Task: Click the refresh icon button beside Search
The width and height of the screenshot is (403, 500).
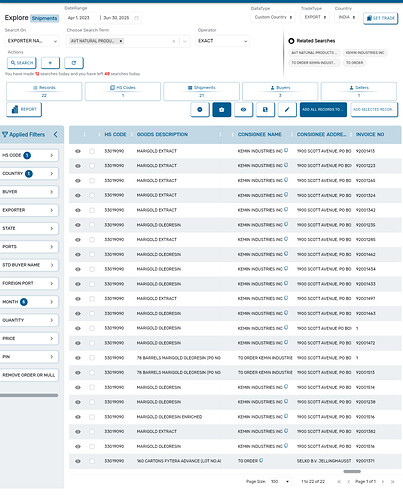Action: (74, 63)
